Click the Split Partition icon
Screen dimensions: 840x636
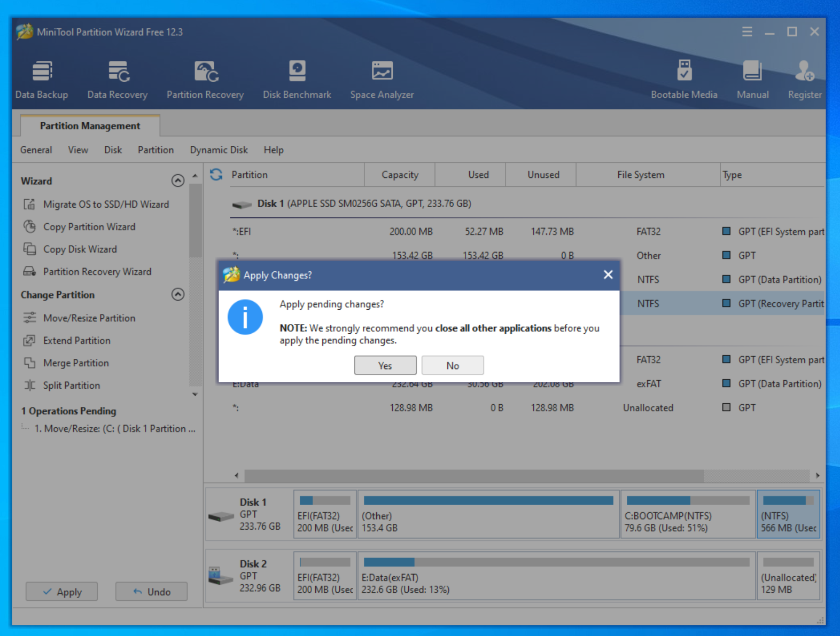[x=29, y=385]
